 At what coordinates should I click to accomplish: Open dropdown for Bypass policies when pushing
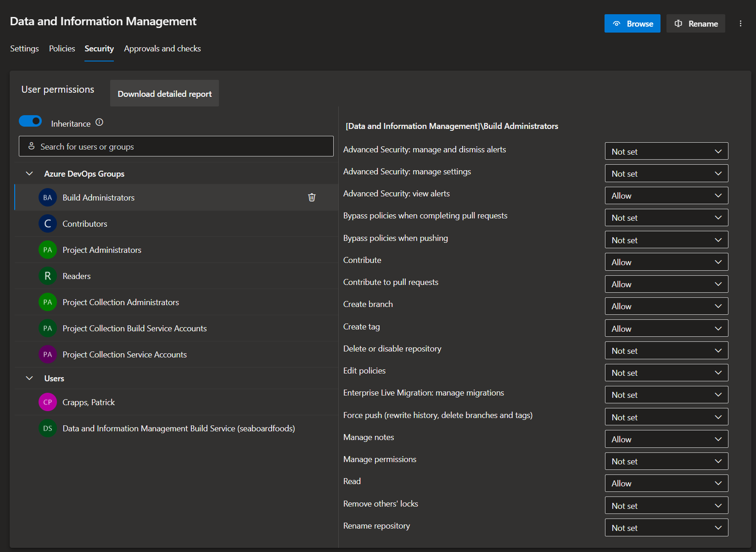point(666,240)
